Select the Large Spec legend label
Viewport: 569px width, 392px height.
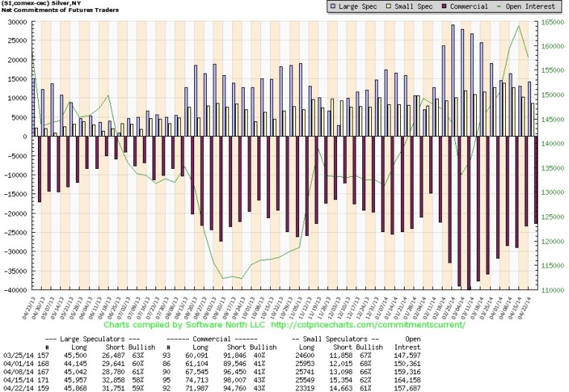click(x=357, y=7)
